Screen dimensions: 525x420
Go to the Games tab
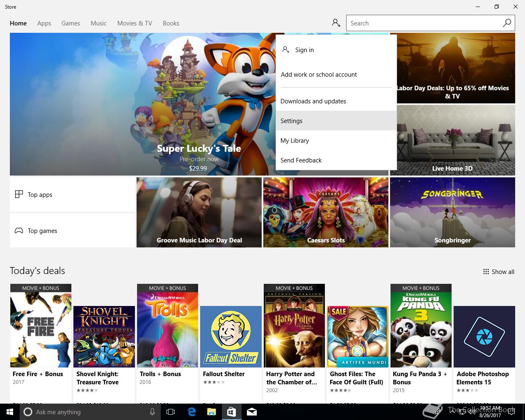tap(71, 23)
